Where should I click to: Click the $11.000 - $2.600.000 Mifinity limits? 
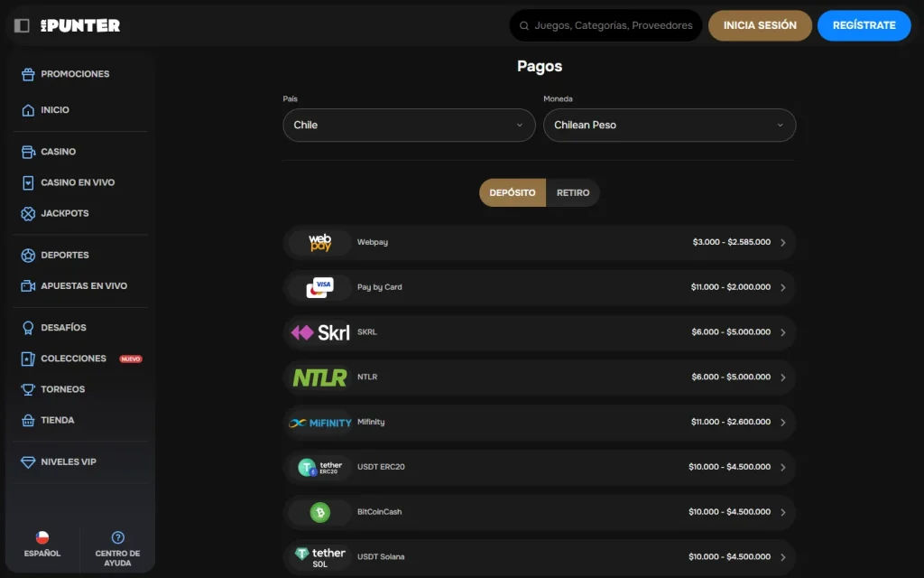tap(731, 423)
